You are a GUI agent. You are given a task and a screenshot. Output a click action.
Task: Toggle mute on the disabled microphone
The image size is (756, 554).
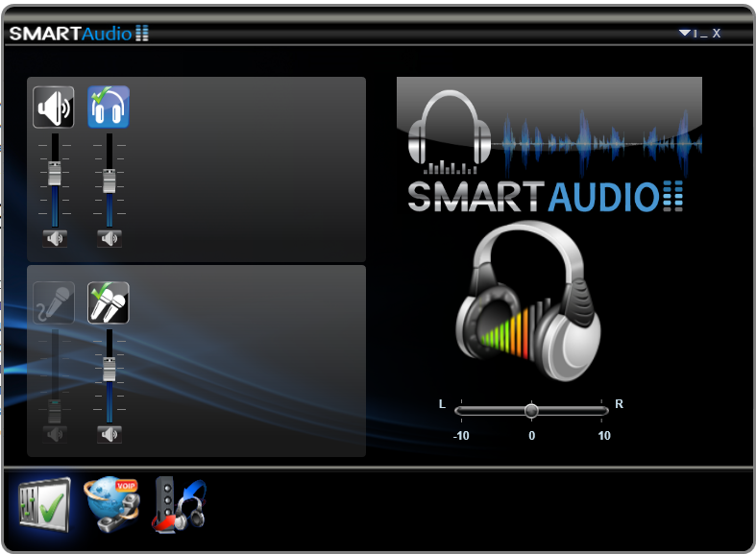click(55, 435)
